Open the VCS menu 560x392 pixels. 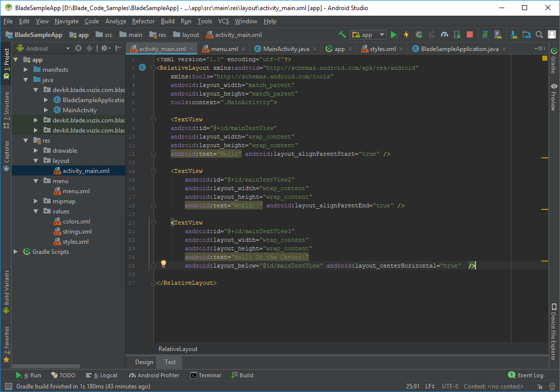(x=224, y=21)
